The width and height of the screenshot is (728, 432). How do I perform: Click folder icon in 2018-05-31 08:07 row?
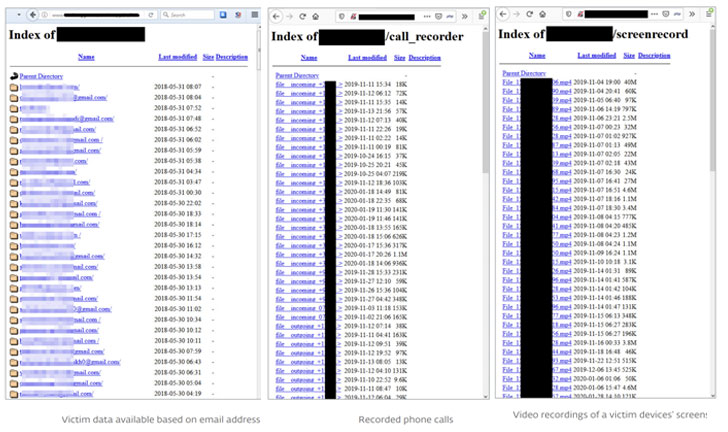[x=14, y=87]
